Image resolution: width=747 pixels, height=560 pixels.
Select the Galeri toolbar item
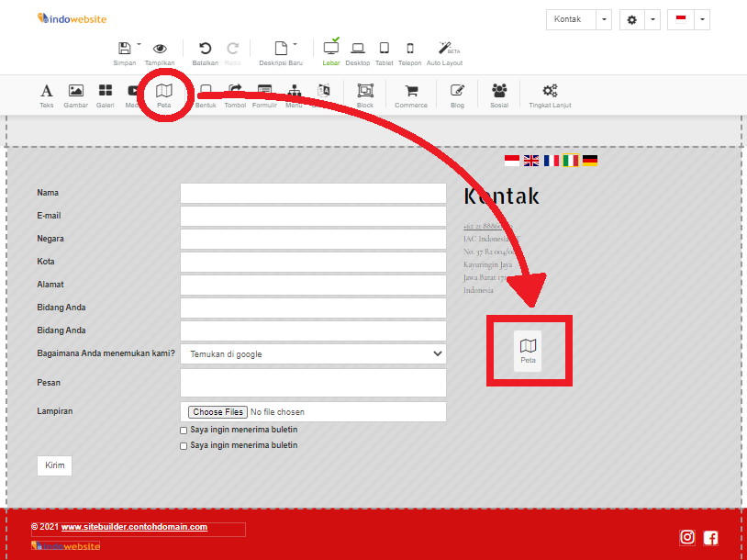[x=106, y=94]
